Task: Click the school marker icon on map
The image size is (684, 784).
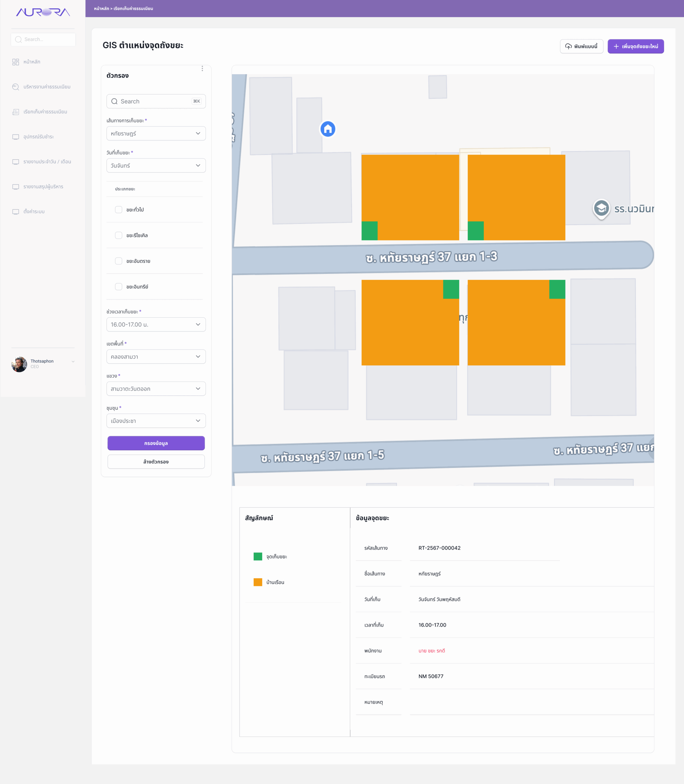Action: pos(601,209)
